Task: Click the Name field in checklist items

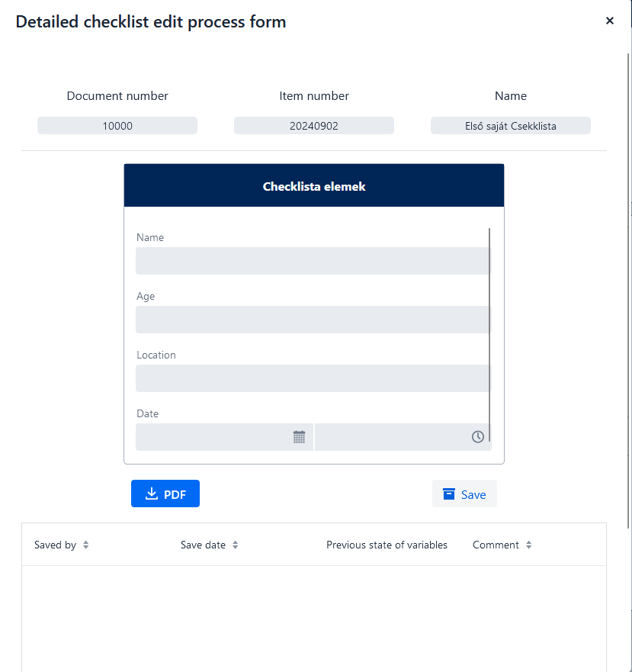Action: [x=313, y=261]
